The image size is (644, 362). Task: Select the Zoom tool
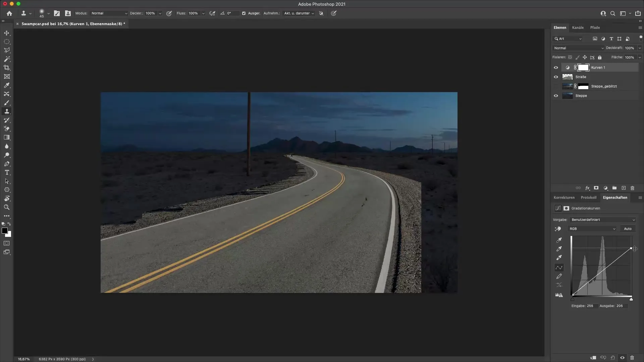pyautogui.click(x=7, y=207)
